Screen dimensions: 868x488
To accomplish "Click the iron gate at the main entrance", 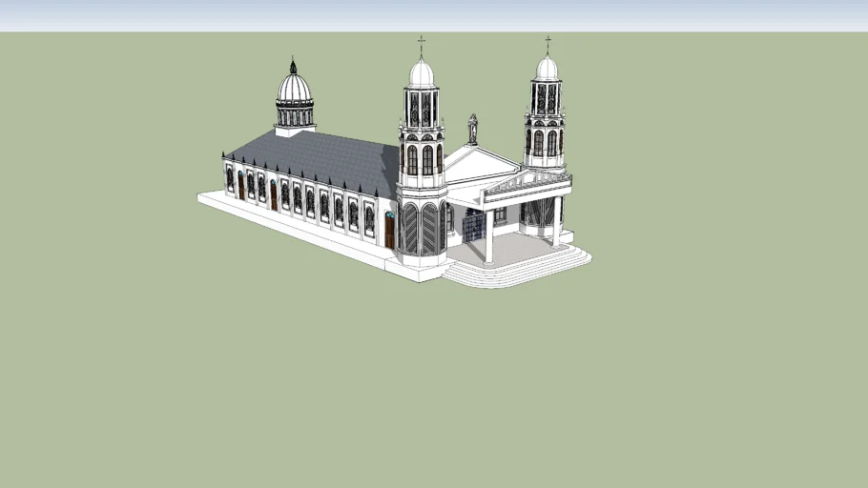I will tap(473, 227).
